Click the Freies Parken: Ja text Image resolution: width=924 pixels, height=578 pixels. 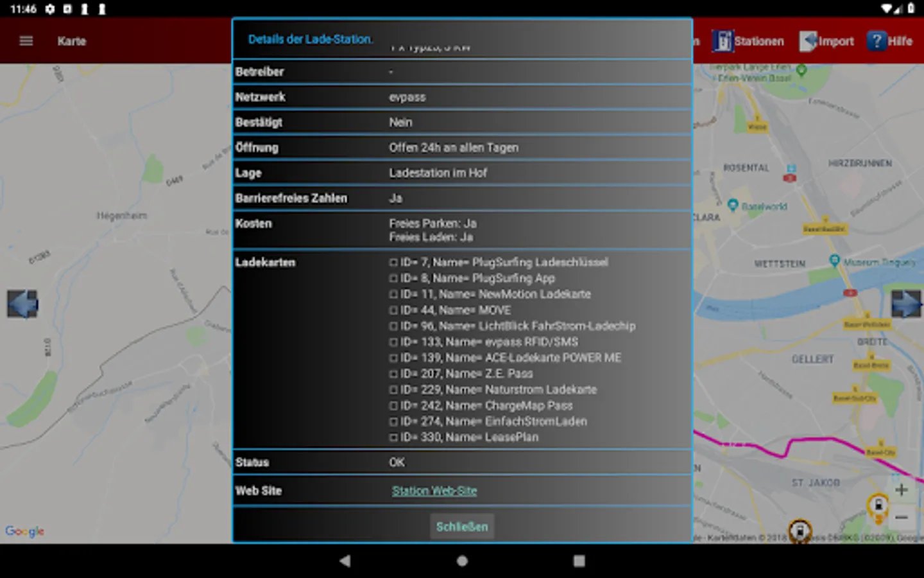(x=432, y=223)
